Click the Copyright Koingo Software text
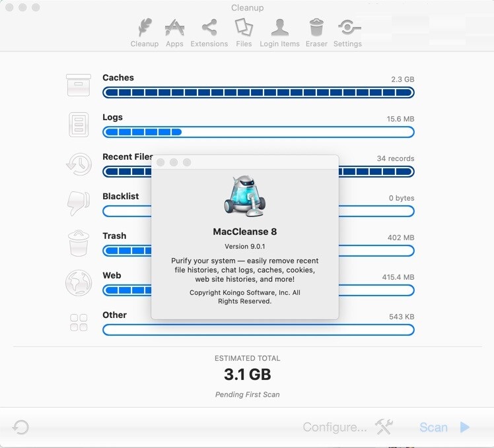The width and height of the screenshot is (494, 448). (245, 297)
